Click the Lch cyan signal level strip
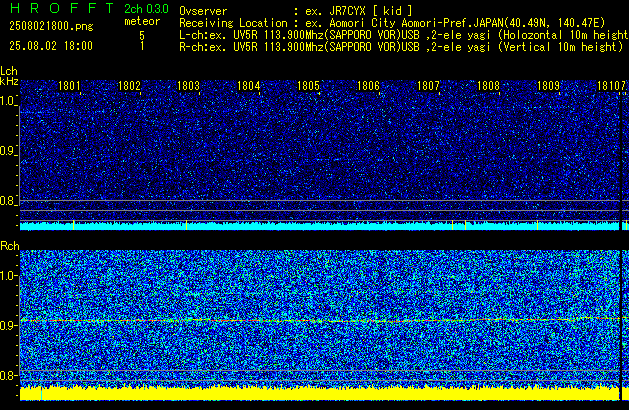This screenshot has height=410, width=629. [320, 226]
